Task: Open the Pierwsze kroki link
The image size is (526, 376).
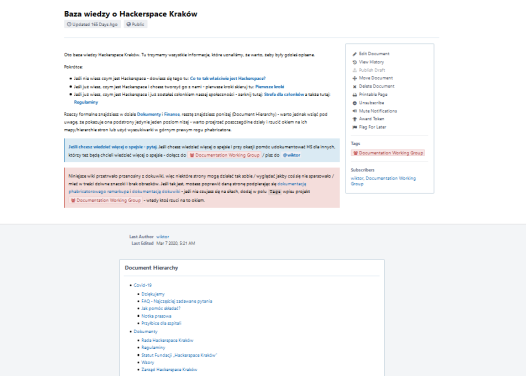Action: 270,87
